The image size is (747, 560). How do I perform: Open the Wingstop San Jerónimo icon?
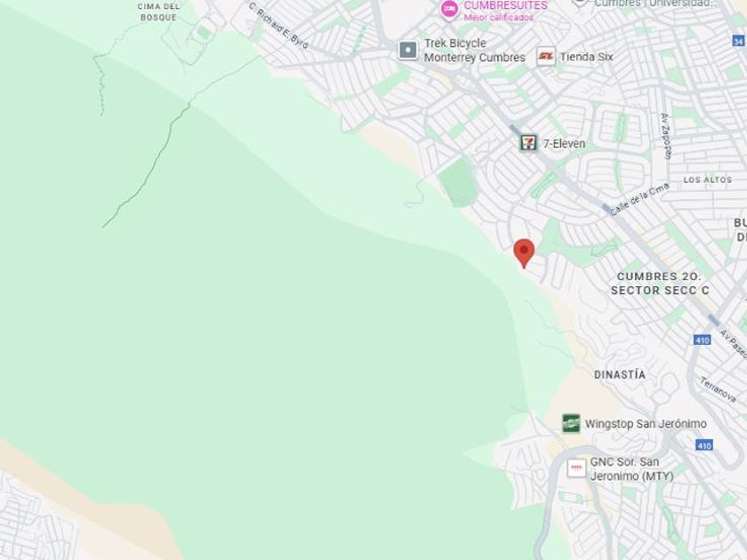(571, 423)
